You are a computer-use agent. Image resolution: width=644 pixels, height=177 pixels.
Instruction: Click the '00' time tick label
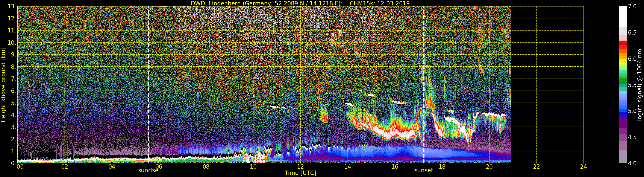click(20, 167)
